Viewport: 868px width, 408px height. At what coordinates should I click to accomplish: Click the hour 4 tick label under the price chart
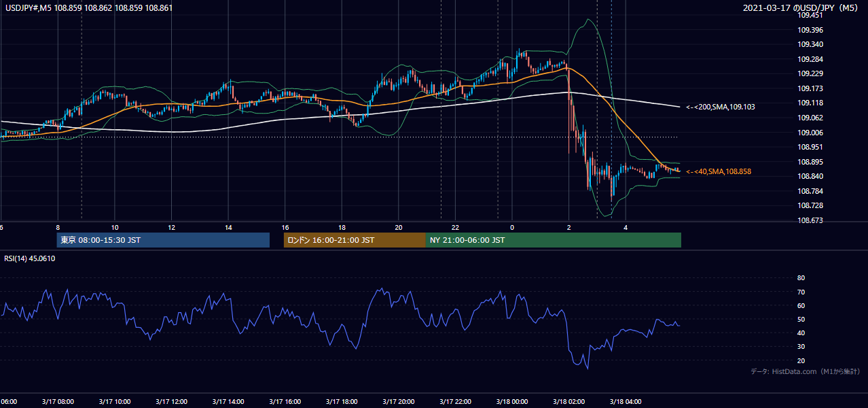point(626,228)
